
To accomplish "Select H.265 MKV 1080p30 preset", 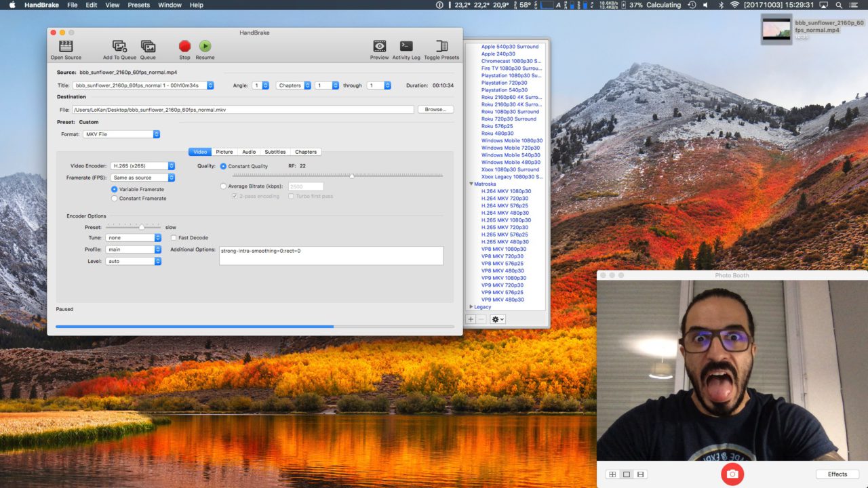I will (x=506, y=220).
